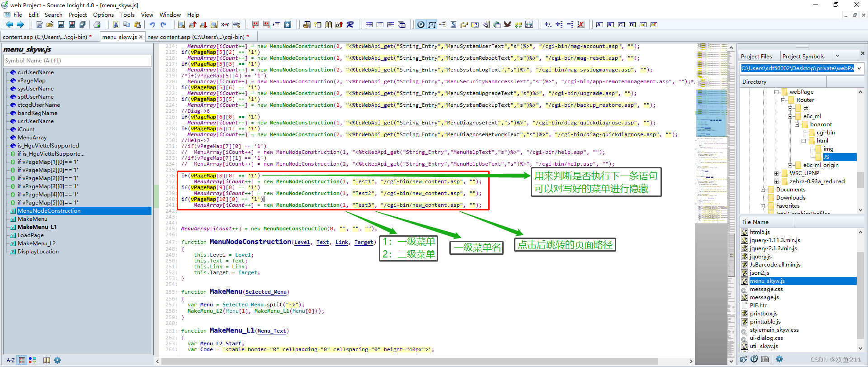This screenshot has height=367, width=868.
Task: Click the New File toolbar icon
Action: [39, 24]
